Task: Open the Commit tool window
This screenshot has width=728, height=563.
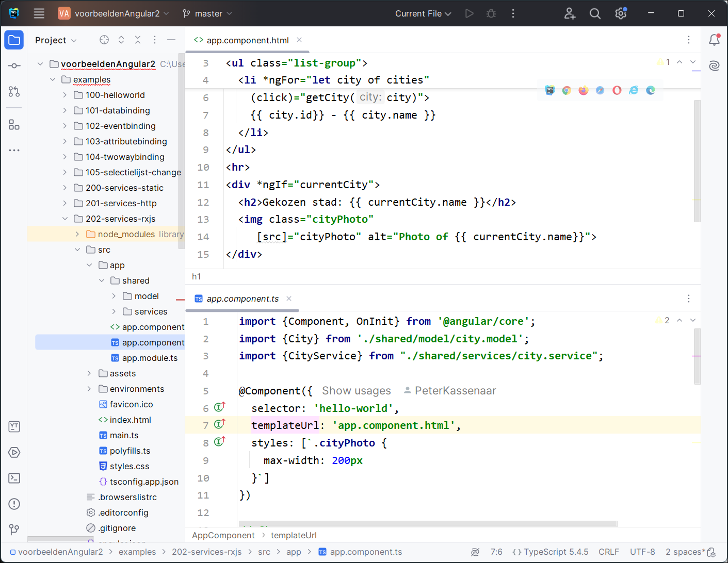Action: pos(14,65)
